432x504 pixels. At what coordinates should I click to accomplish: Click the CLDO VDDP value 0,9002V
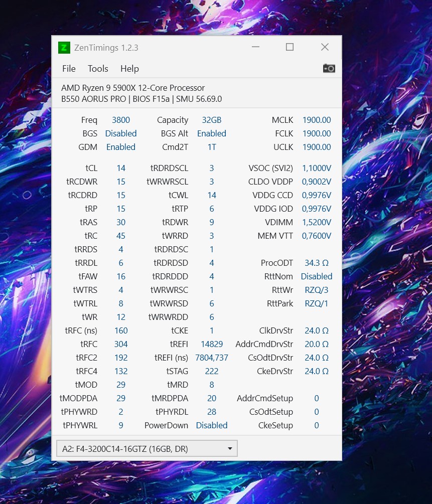(317, 182)
